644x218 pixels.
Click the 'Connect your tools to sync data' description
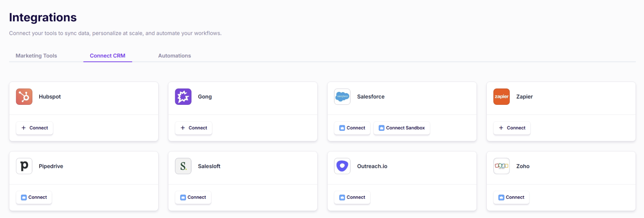click(115, 33)
